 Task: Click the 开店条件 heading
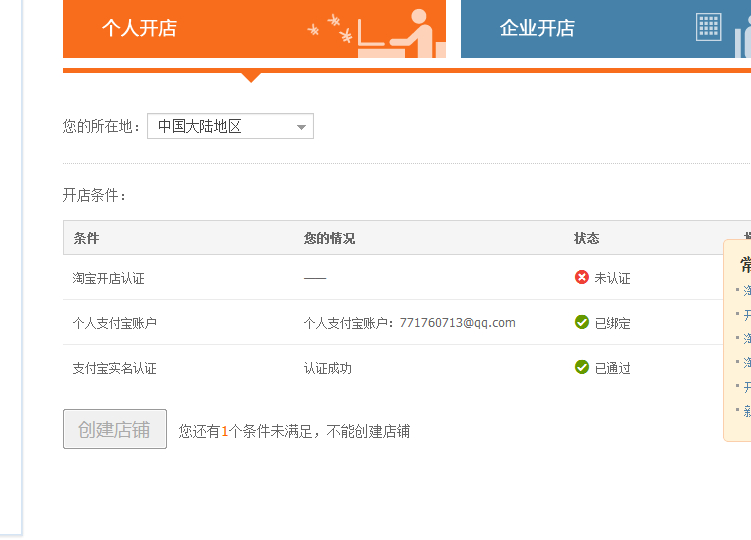click(94, 195)
